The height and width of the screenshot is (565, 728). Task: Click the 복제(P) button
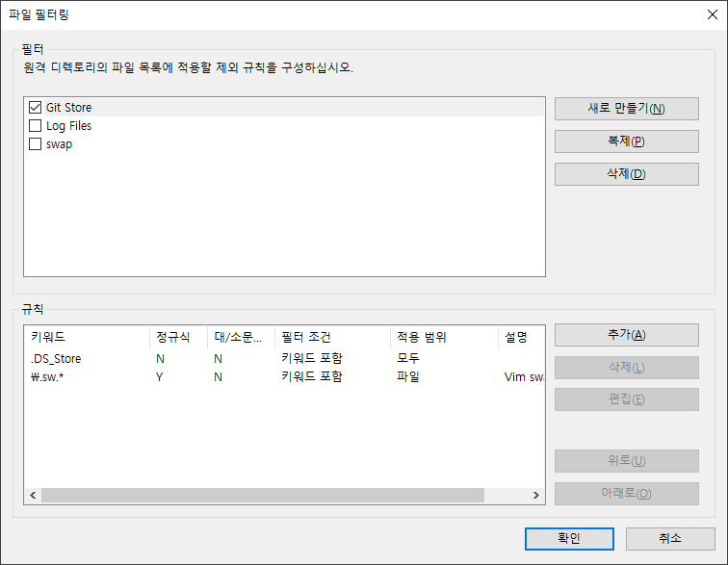point(626,141)
